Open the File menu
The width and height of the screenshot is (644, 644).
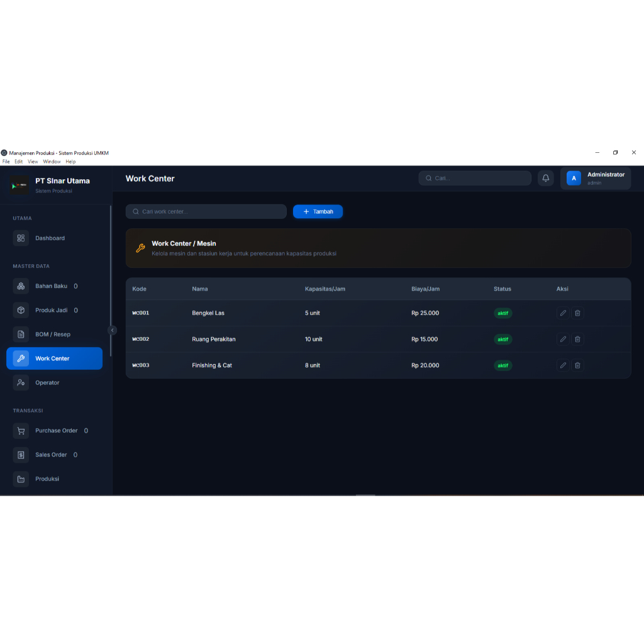6,162
